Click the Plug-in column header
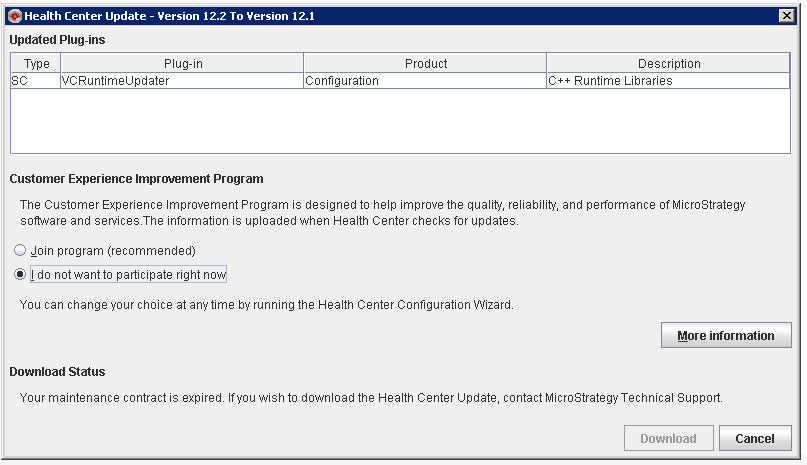This screenshot has height=465, width=807. pos(182,64)
